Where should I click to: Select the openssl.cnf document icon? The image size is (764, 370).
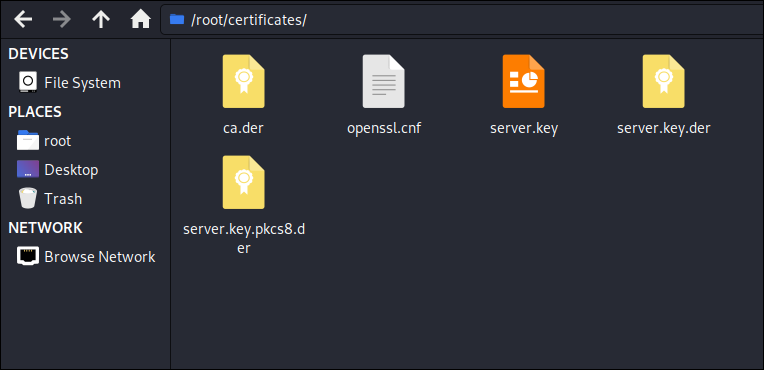383,81
